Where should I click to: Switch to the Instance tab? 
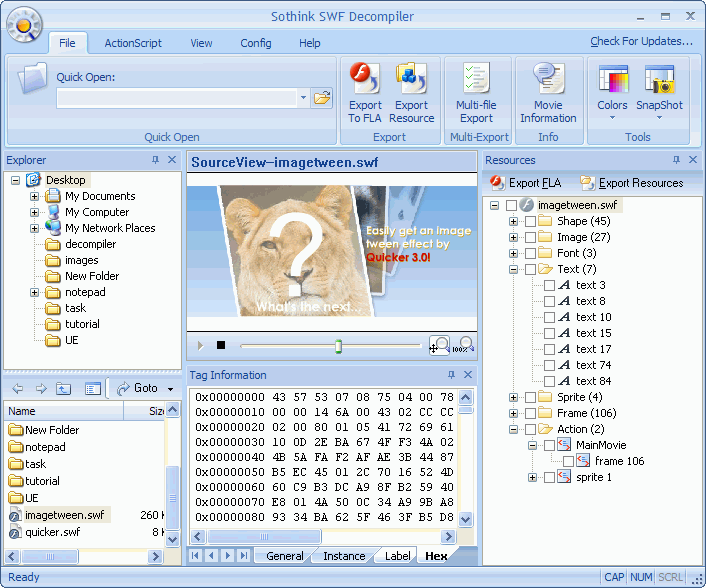pyautogui.click(x=344, y=556)
